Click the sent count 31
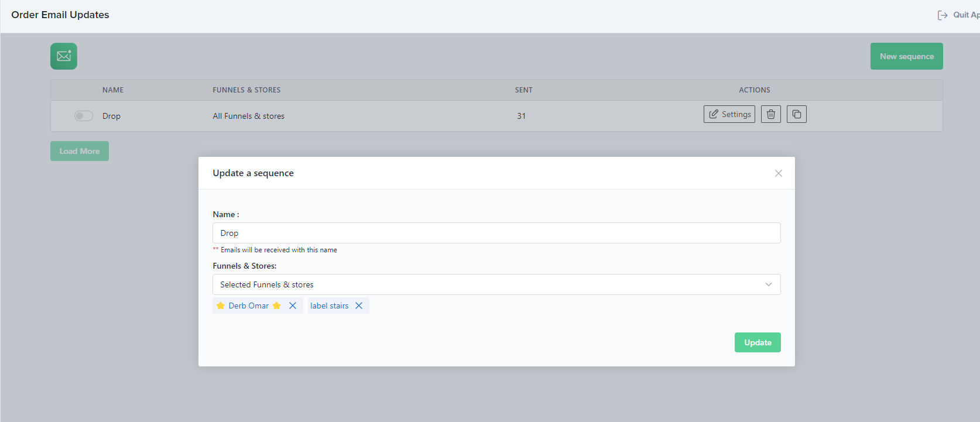 (521, 116)
